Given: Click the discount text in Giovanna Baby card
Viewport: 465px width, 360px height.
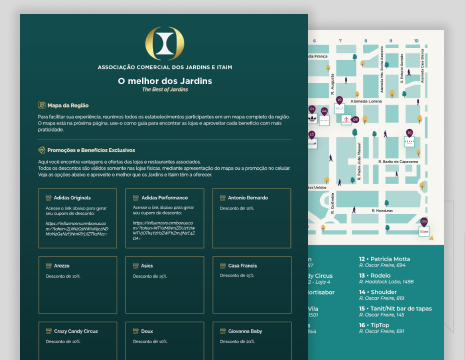Looking at the screenshot, I should tap(237, 342).
